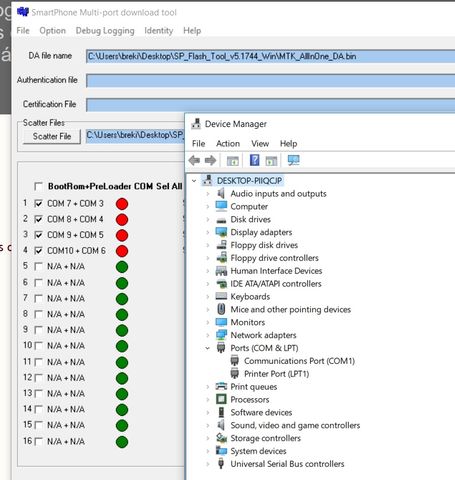The image size is (455, 480).
Task: Expand the Network adapters node arrow
Action: click(x=207, y=335)
